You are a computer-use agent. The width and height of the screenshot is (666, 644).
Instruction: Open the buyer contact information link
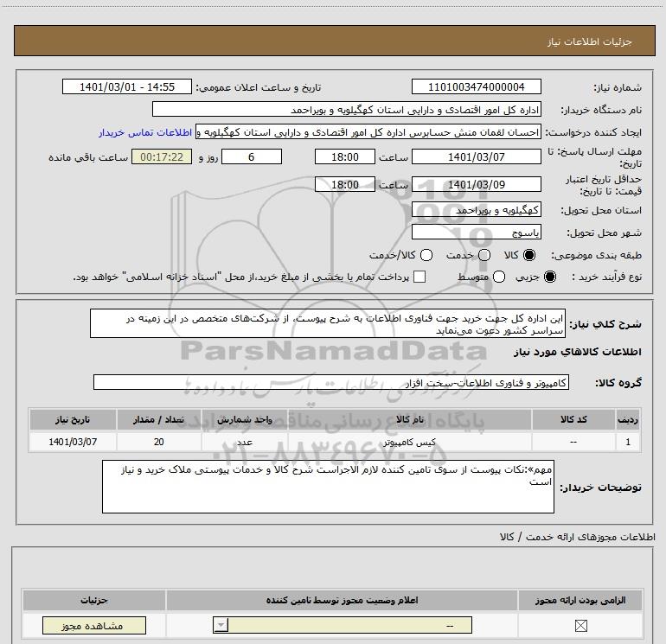pos(145,132)
